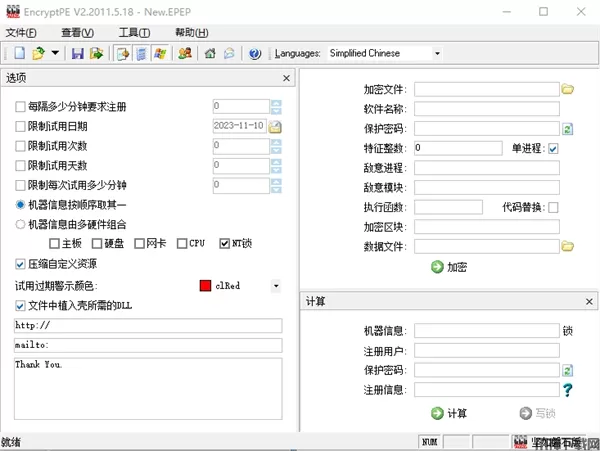Open calendar picker next to 2023-11-10 date
Screen dimensions: 600x451
coord(275,126)
